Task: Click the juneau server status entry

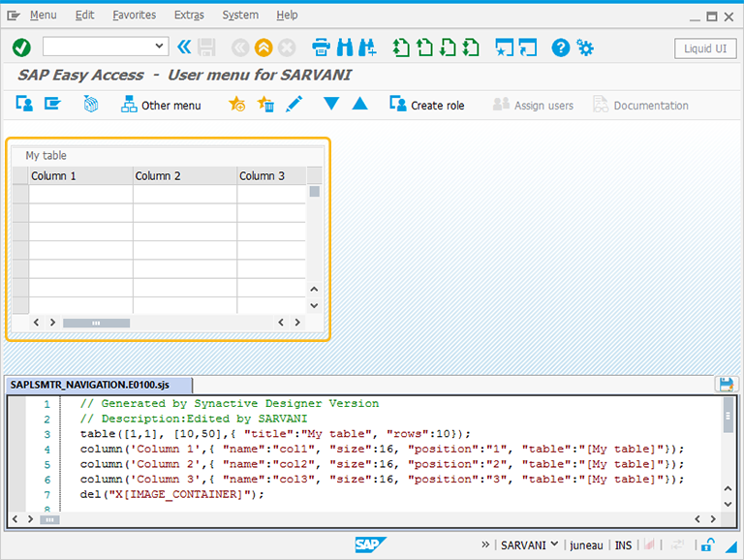Action: [x=586, y=545]
